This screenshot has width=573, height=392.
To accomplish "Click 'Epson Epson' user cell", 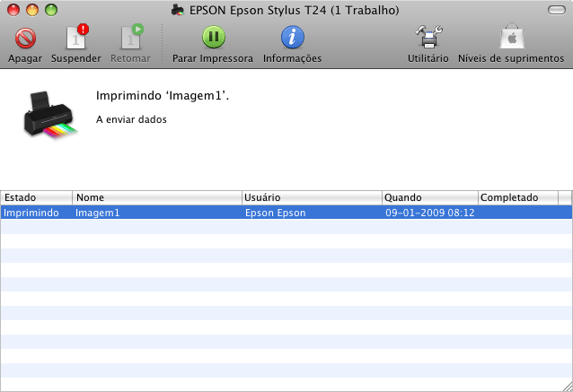I will click(x=275, y=213).
